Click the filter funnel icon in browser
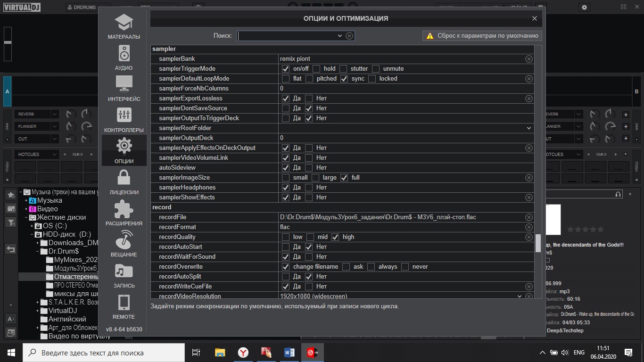 coord(11,222)
